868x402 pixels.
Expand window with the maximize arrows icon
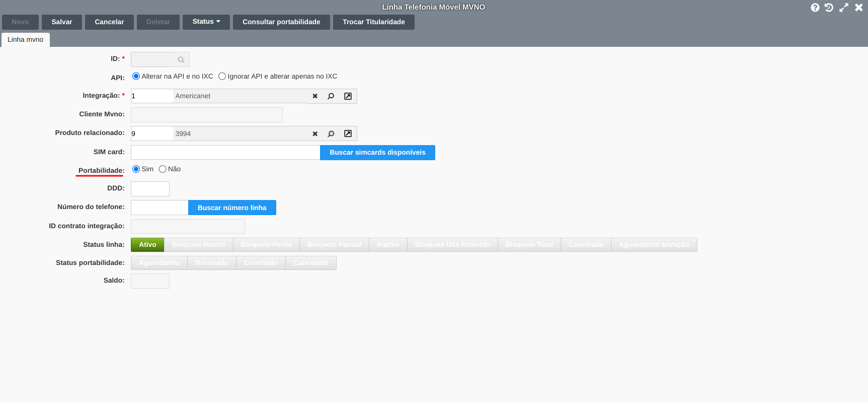coord(844,8)
